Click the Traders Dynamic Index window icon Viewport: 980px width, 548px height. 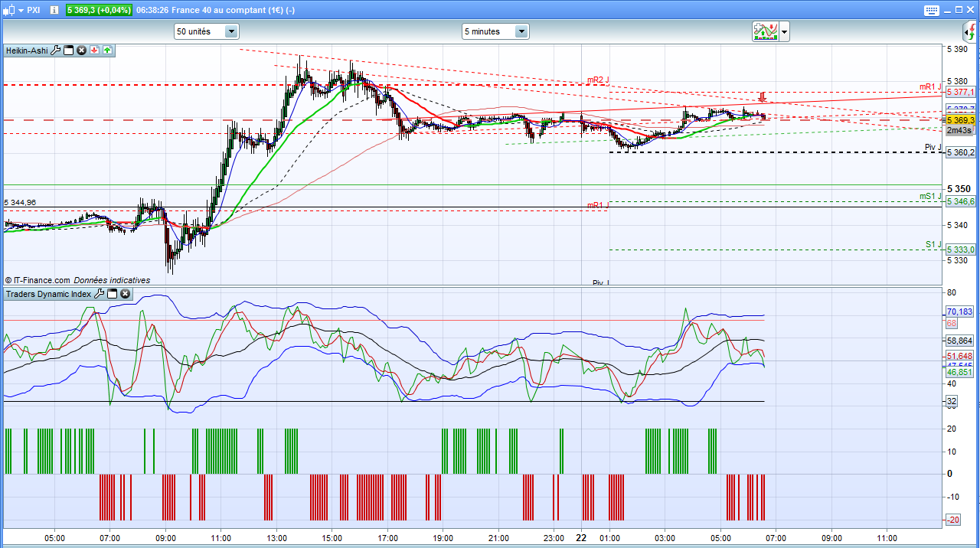click(112, 294)
